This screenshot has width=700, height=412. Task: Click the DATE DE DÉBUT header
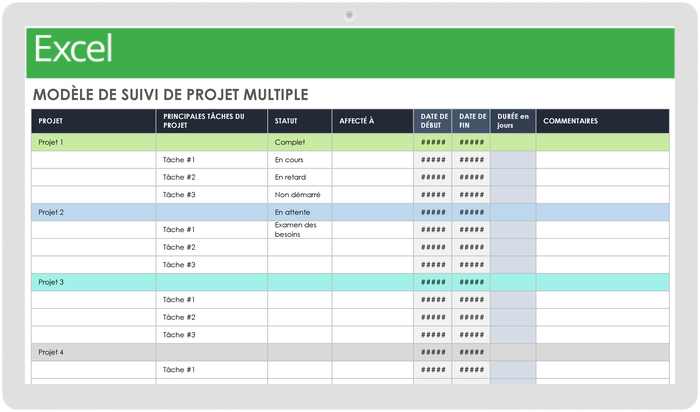[432, 121]
